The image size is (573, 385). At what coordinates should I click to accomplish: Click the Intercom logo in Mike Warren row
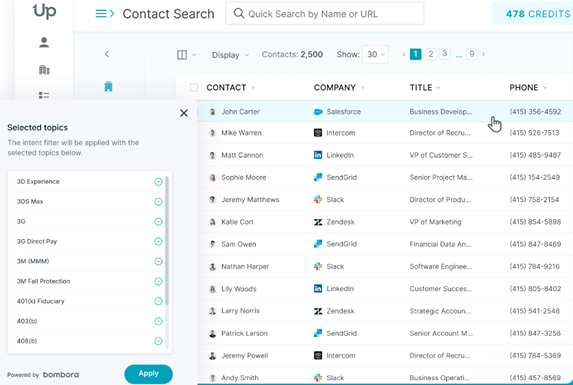pyautogui.click(x=318, y=133)
